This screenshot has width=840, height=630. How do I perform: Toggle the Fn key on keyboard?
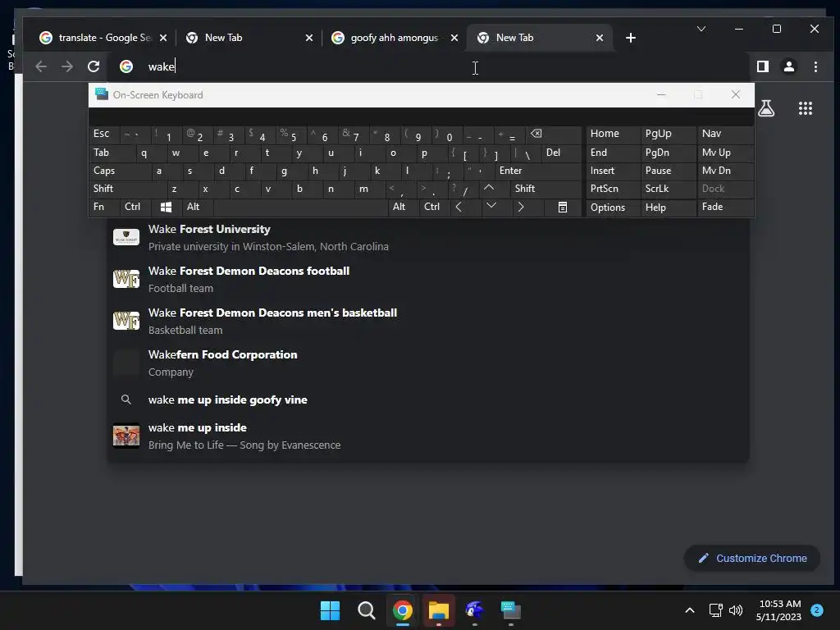point(104,208)
